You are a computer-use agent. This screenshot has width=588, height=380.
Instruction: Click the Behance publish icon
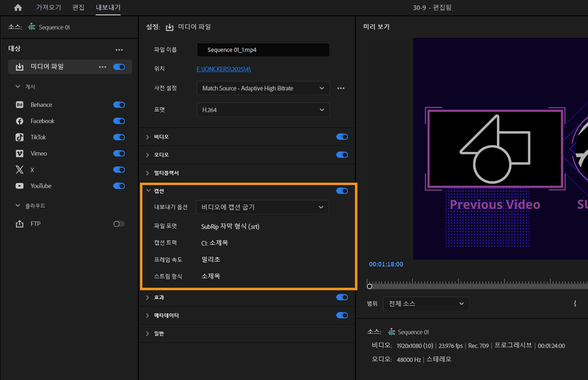[x=19, y=104]
